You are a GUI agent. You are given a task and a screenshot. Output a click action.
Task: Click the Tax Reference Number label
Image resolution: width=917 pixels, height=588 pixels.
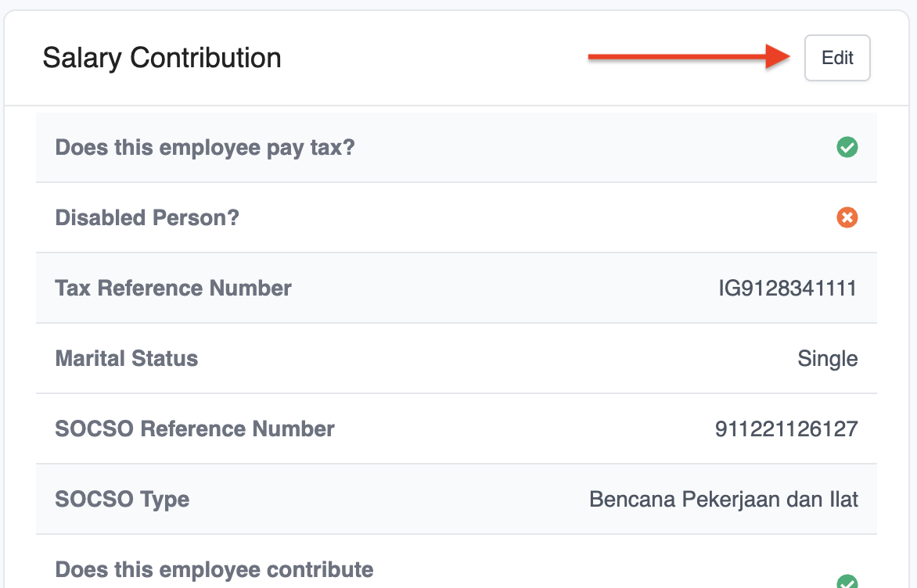pyautogui.click(x=173, y=288)
